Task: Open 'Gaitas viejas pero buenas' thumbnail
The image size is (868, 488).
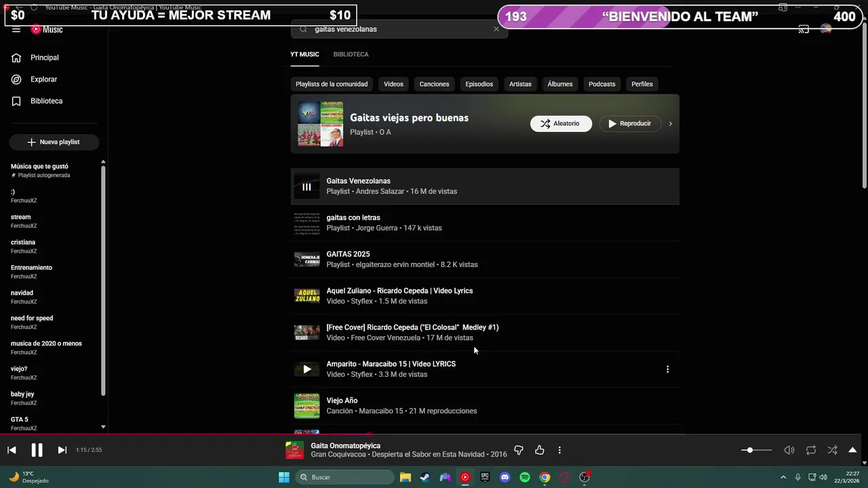Action: pyautogui.click(x=320, y=124)
